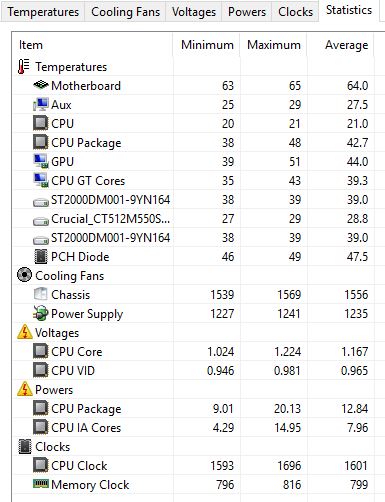This screenshot has width=385, height=502.
Task: Click the Motherboard chip icon
Action: point(41,85)
